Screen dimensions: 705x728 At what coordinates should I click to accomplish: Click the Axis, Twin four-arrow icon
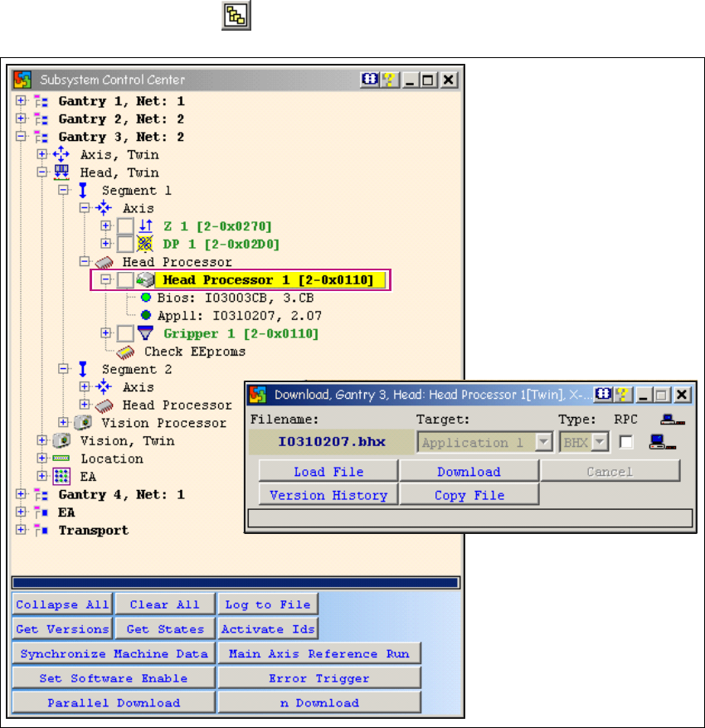pyautogui.click(x=61, y=154)
